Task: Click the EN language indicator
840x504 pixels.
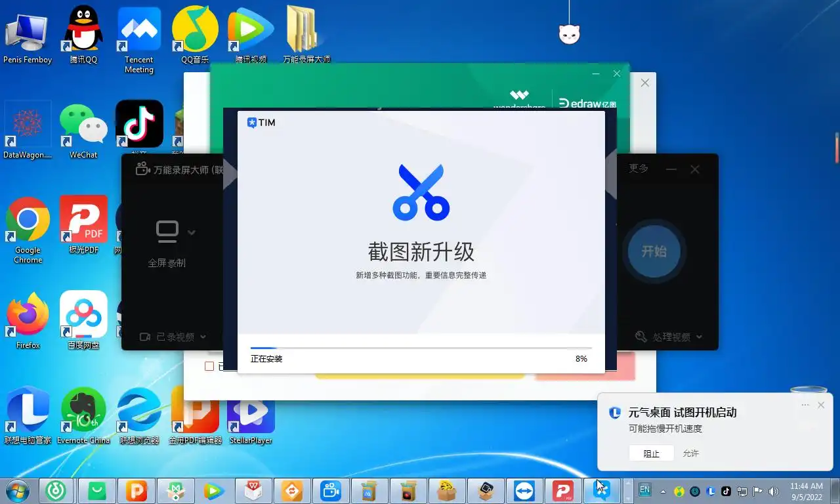Action: [x=644, y=490]
